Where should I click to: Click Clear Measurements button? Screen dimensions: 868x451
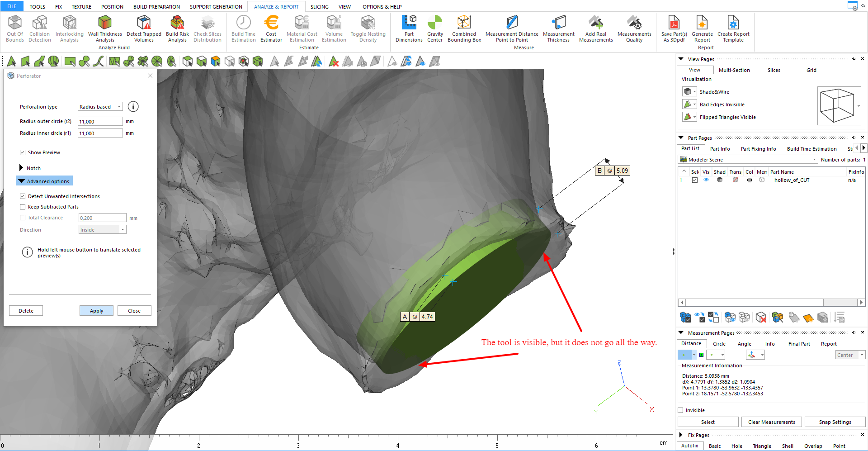click(x=771, y=422)
